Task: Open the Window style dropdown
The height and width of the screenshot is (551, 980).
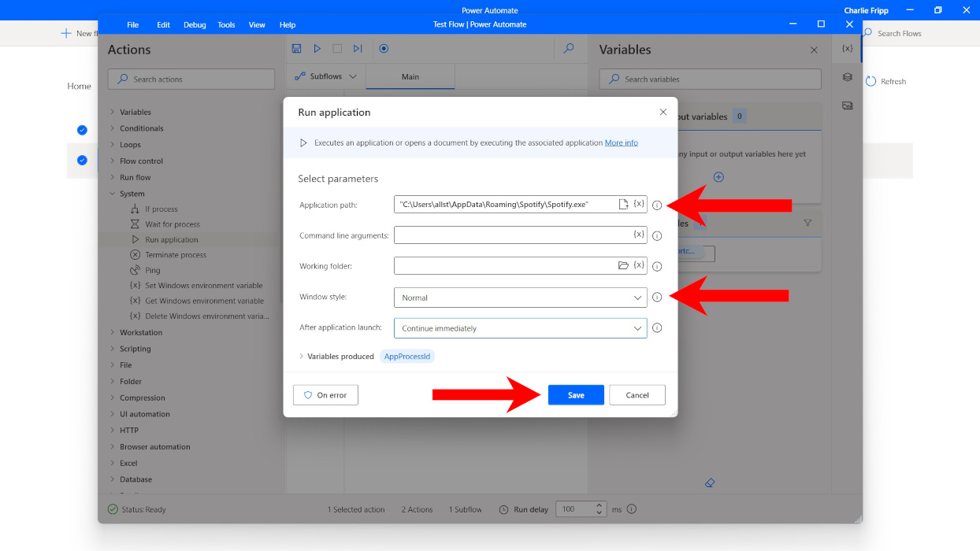Action: click(x=638, y=297)
